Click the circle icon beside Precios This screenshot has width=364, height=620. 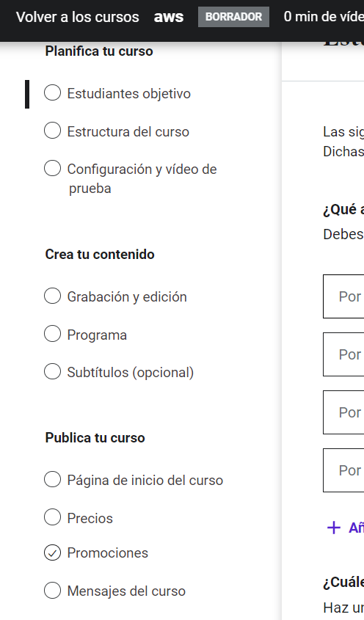point(52,517)
